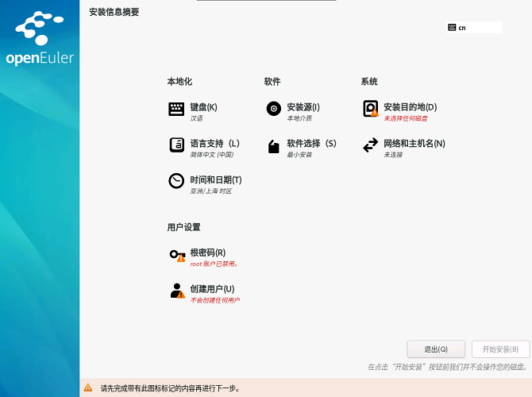Image resolution: width=532 pixels, height=397 pixels.
Task: Choose the 软件选择(S) label
Action: (311, 144)
